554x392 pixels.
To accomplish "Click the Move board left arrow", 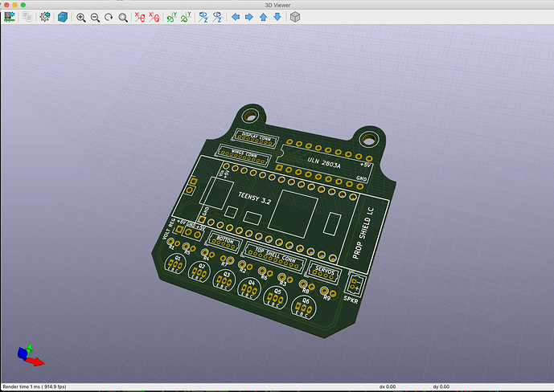I will (x=236, y=17).
